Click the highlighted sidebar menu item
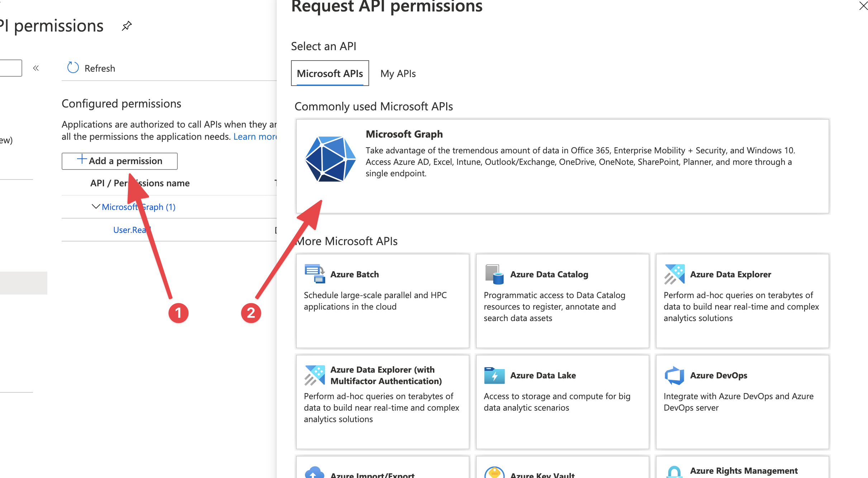Viewport: 868px width, 478px height. [x=23, y=283]
